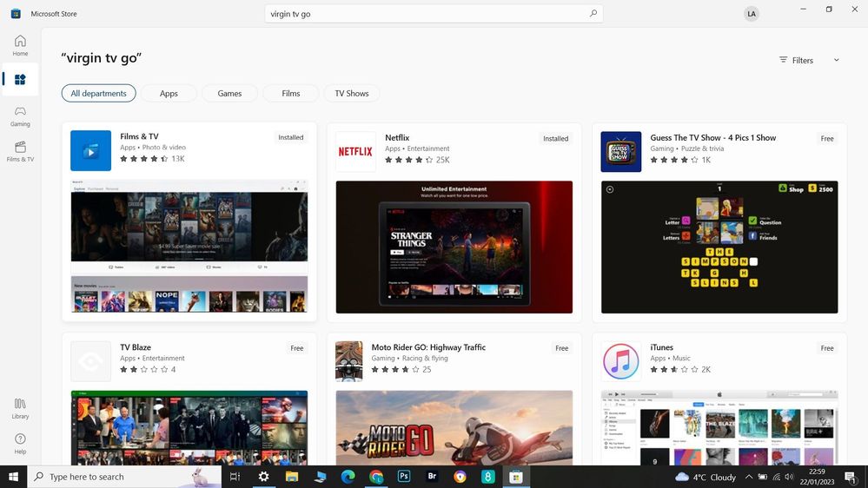868x488 pixels.
Task: Open the TV Blaze preview image
Action: click(x=189, y=428)
